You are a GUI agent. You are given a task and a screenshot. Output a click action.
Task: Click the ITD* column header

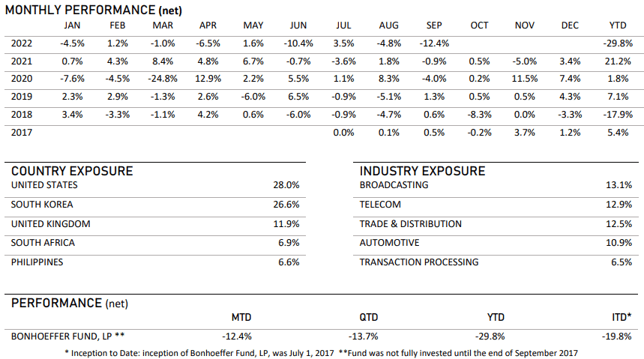622,319
